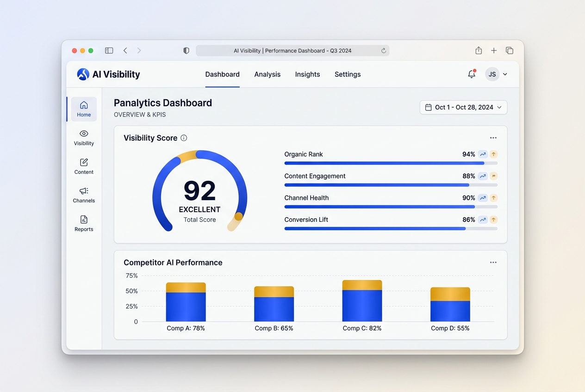Reload the page from the address bar
The image size is (585, 392).
pyautogui.click(x=384, y=51)
